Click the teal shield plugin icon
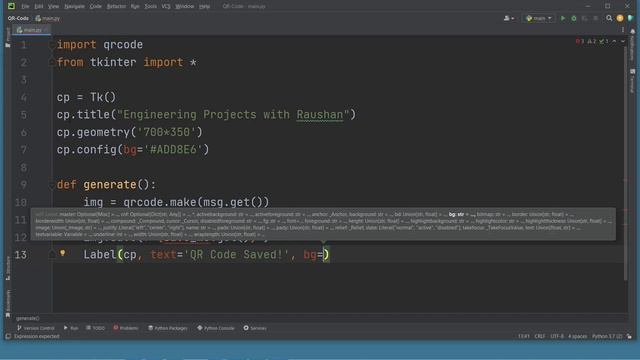The height and width of the screenshot is (360, 640). tap(631, 18)
